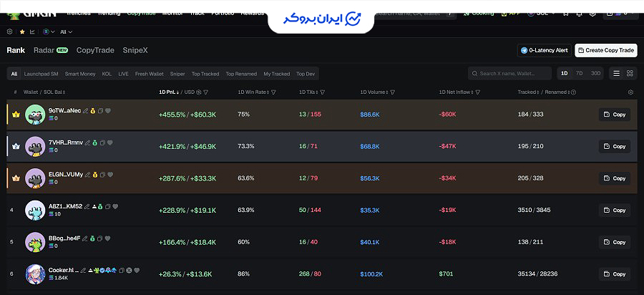The image size is (644, 295).
Task: Copy the 9oTW...aNec wallet address
Action: [x=100, y=111]
